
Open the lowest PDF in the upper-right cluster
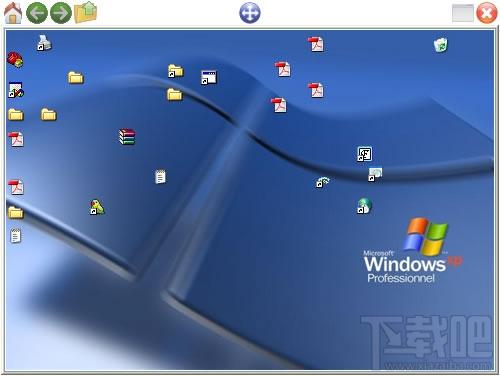point(279,105)
